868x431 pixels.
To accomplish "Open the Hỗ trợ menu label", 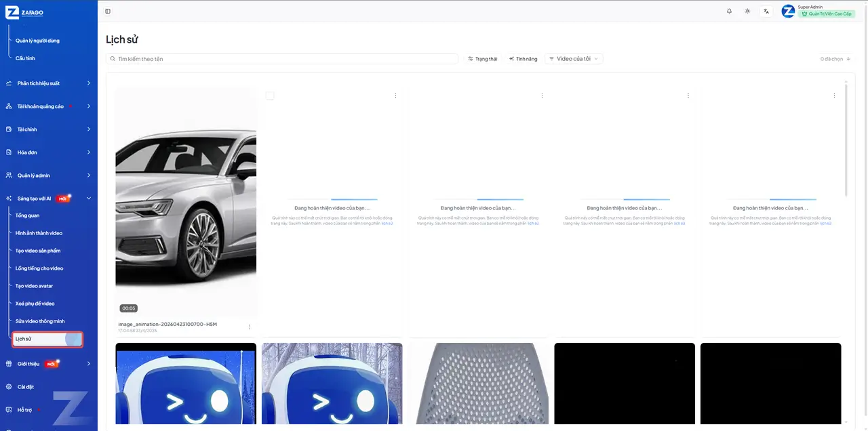I will pyautogui.click(x=24, y=410).
